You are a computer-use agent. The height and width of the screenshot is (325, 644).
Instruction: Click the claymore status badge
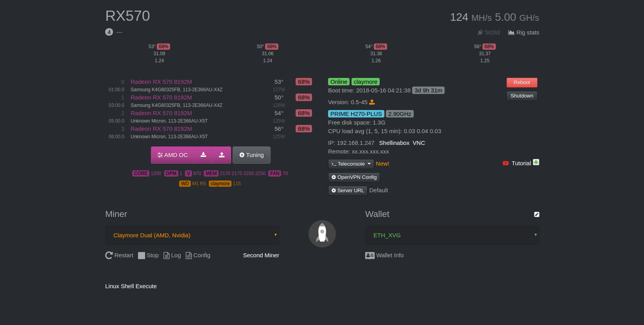tap(365, 82)
